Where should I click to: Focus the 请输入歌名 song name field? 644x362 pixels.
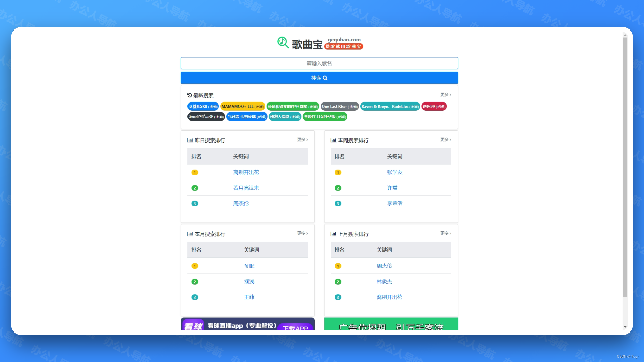click(319, 63)
